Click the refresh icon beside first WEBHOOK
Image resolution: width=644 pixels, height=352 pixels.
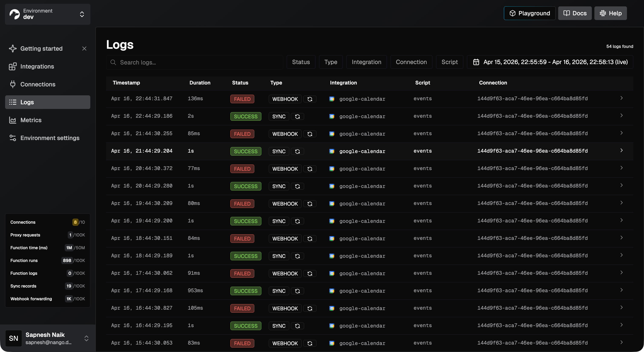[x=310, y=99]
